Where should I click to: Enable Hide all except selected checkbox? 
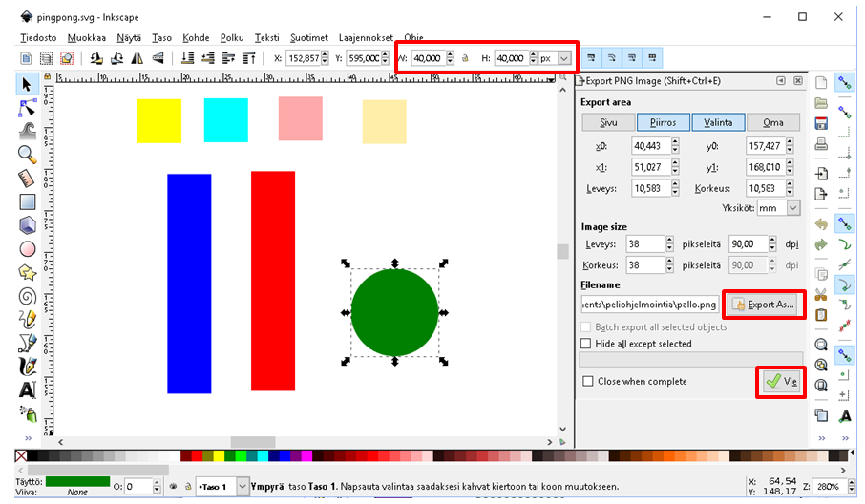(586, 344)
